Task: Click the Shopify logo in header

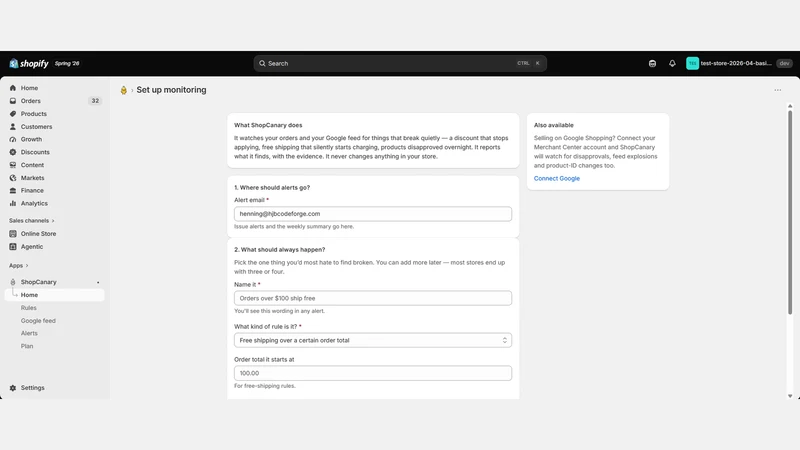Action: point(29,63)
